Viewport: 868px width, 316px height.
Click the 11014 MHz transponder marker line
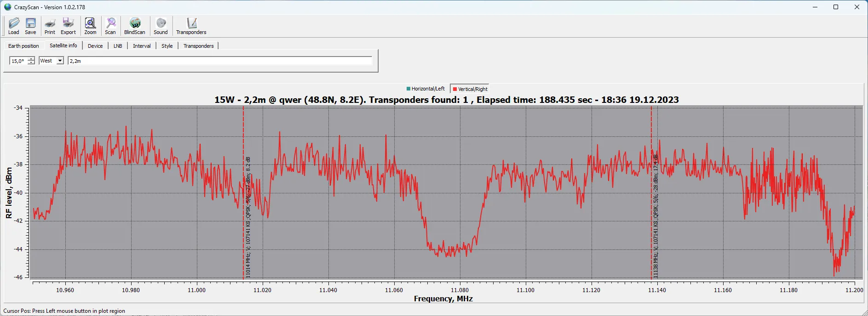coord(243,230)
